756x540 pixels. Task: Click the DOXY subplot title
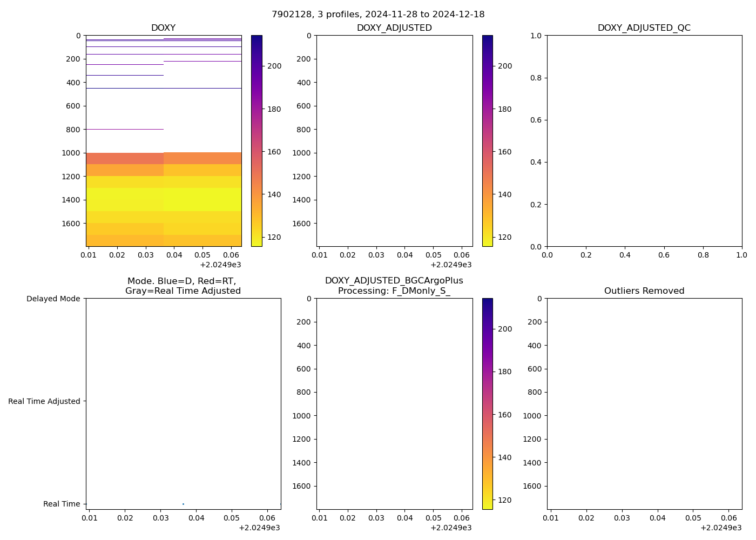coord(163,28)
